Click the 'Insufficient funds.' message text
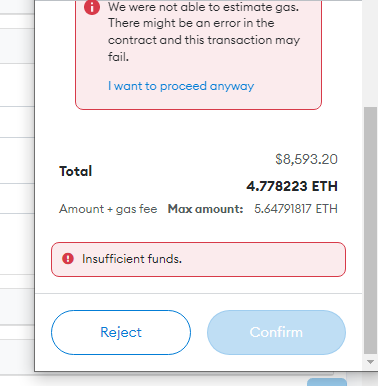Screen dimensions: 378x386 pyautogui.click(x=132, y=259)
